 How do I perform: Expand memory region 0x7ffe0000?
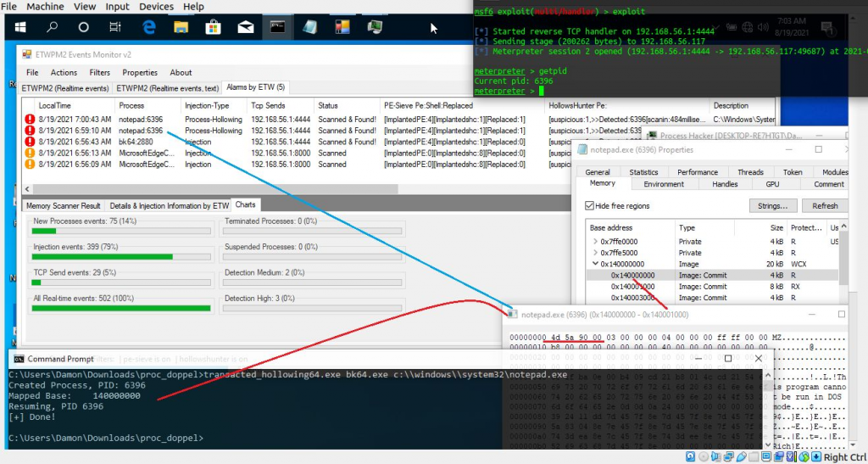pos(595,242)
